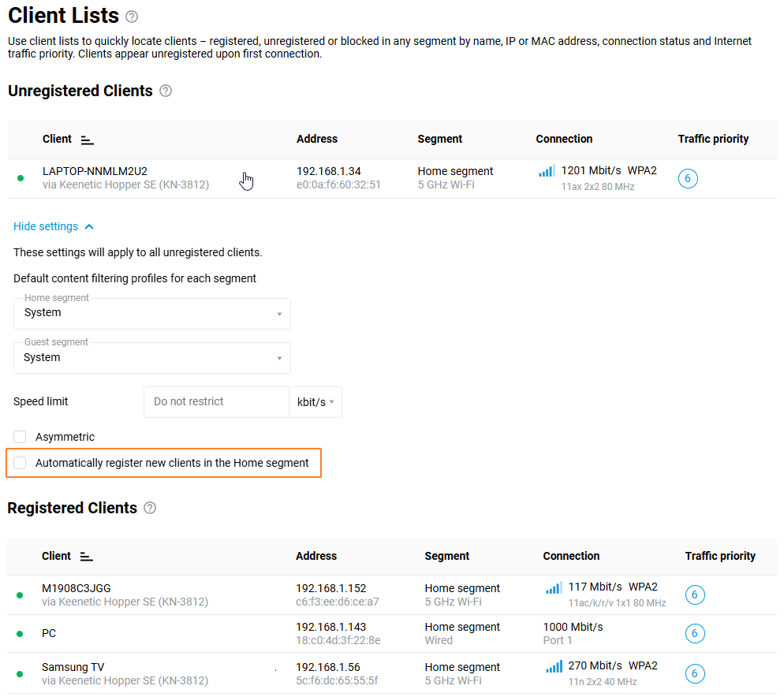Select the PC registered client row

49,634
